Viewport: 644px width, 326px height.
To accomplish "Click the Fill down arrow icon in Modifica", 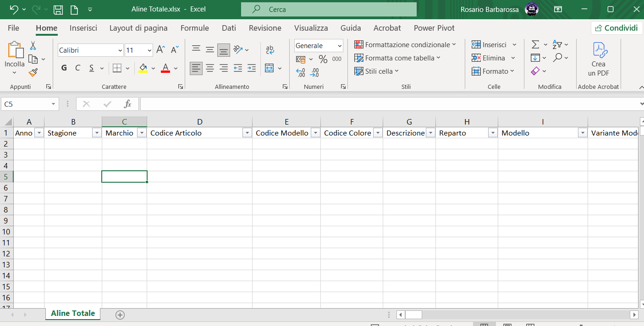I will (535, 58).
